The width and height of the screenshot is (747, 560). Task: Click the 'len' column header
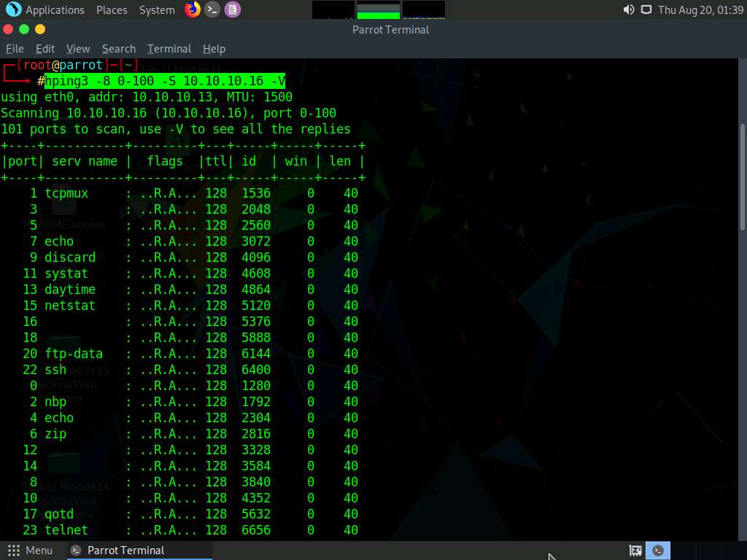coord(340,161)
